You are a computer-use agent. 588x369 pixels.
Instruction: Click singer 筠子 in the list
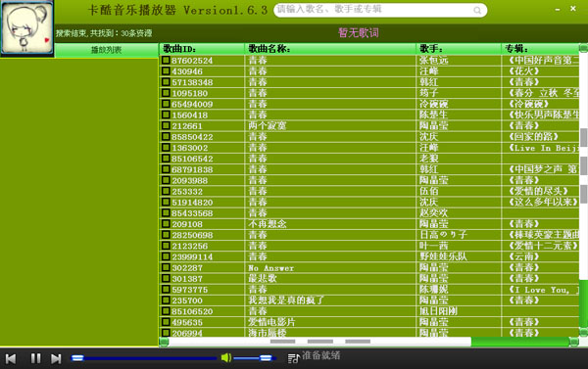[428, 93]
